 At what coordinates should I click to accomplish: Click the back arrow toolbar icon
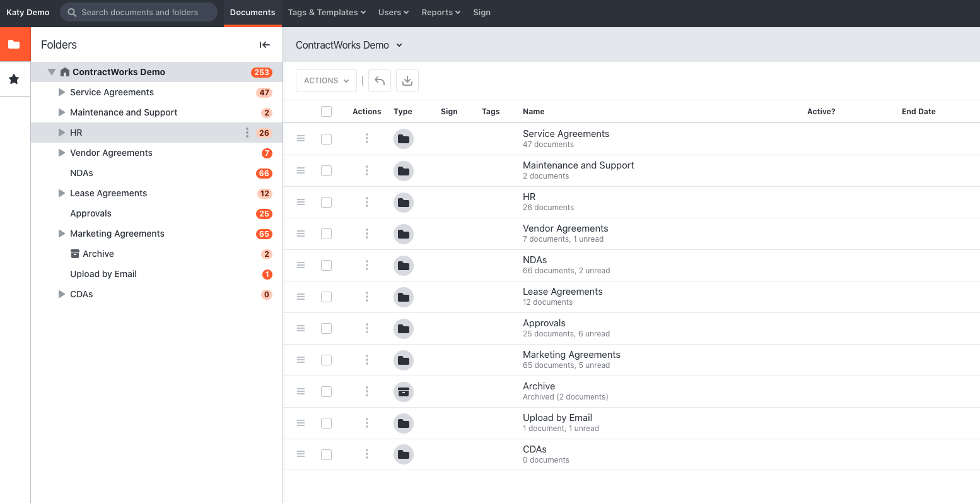pos(380,81)
